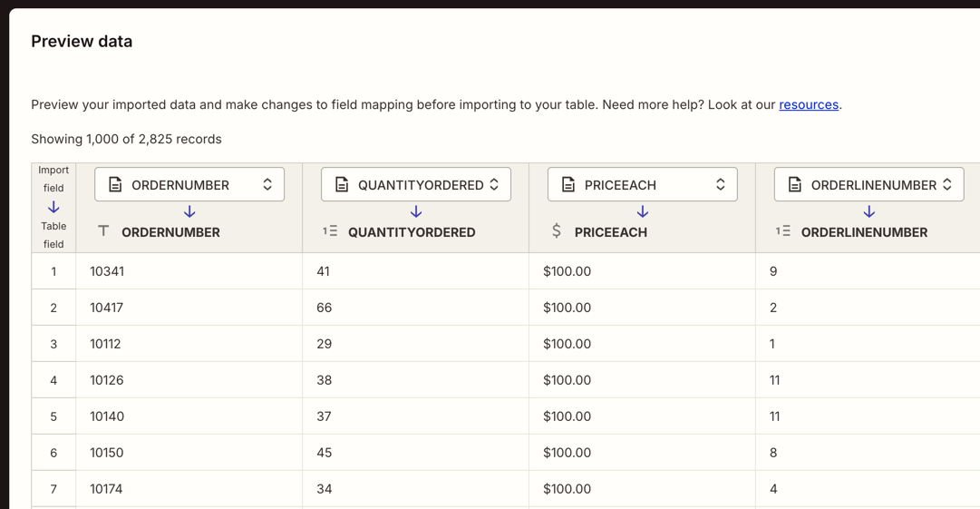Screen dimensions: 980x509
Task: Click the document icon in ORDERNUMBER dropdown
Action: 115,184
